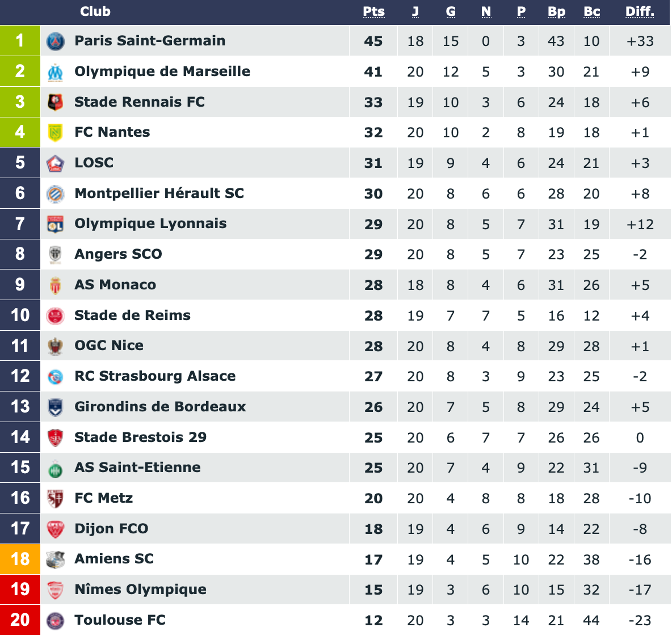Open the Stade de Reims team name
Viewport: 672px width, 640px height.
(132, 315)
